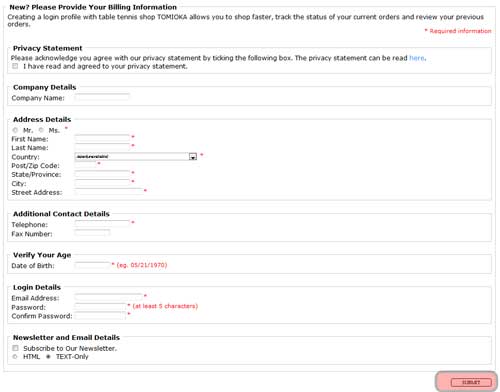Click the Email Address input field
The width and height of the screenshot is (500, 392).
(x=109, y=297)
